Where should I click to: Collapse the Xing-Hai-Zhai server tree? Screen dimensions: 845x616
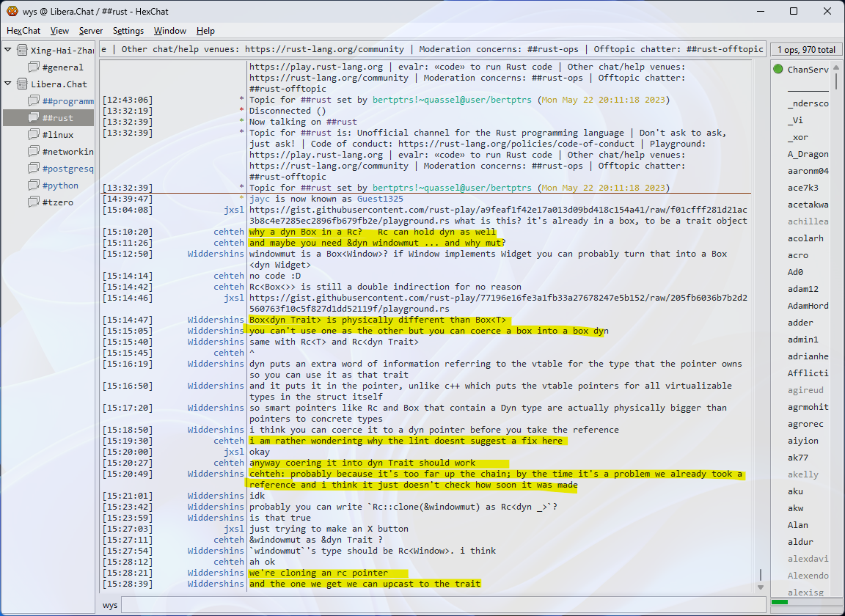[8, 50]
